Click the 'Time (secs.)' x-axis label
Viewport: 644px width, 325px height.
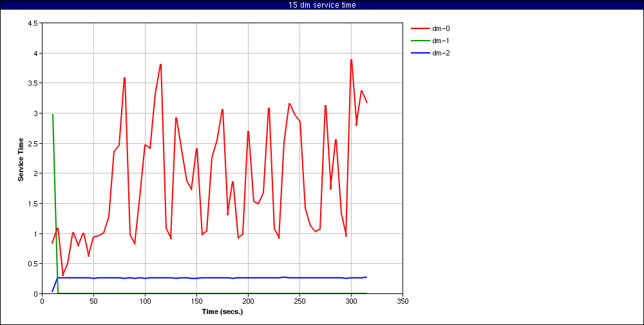click(222, 312)
